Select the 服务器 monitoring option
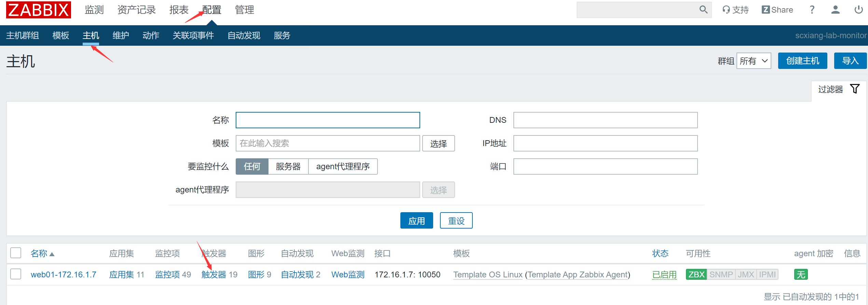868x305 pixels. point(288,166)
